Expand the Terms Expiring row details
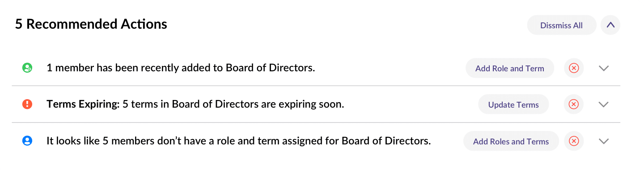644x174 pixels. tap(604, 104)
